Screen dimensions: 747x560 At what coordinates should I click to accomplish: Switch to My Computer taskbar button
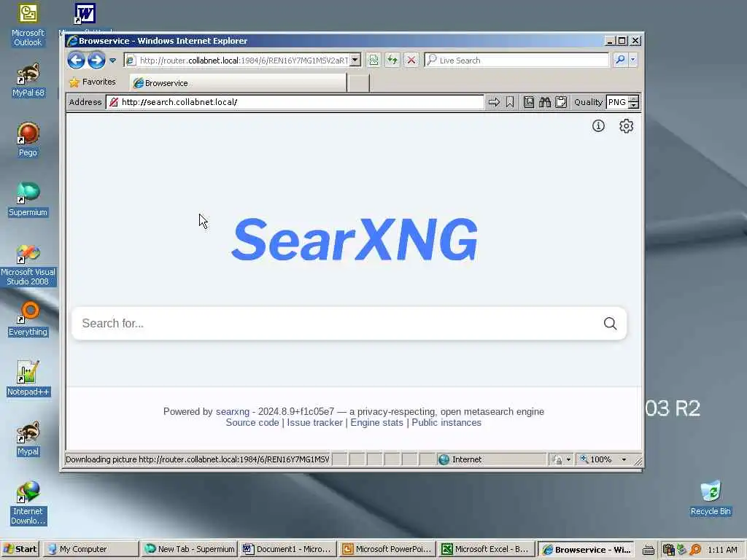point(90,549)
